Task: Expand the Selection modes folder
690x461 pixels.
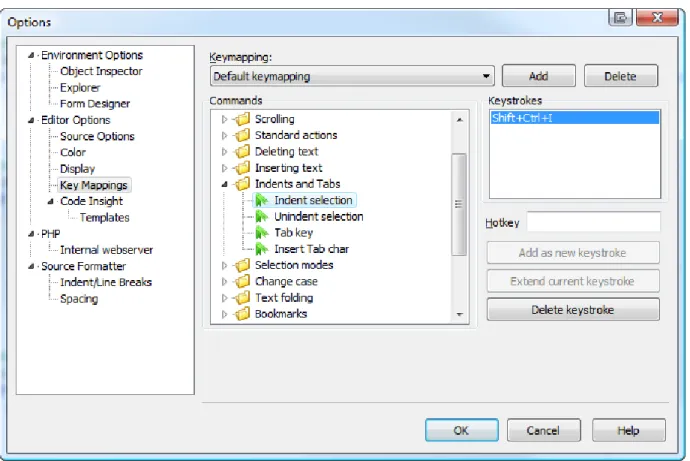Action: (x=224, y=266)
